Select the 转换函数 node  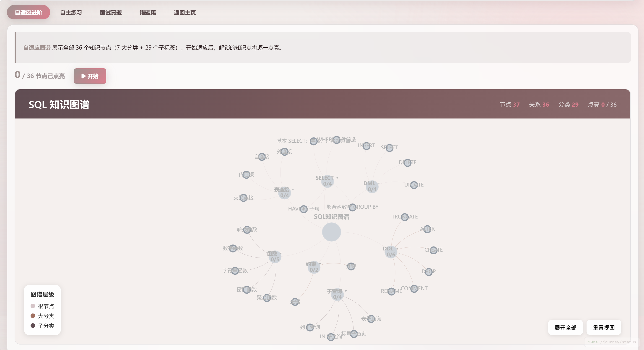[x=247, y=230]
